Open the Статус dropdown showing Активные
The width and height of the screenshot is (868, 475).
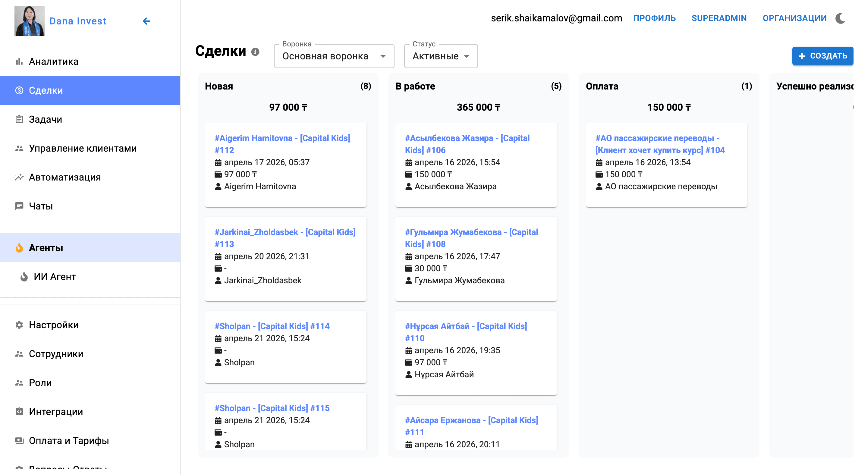coord(441,56)
